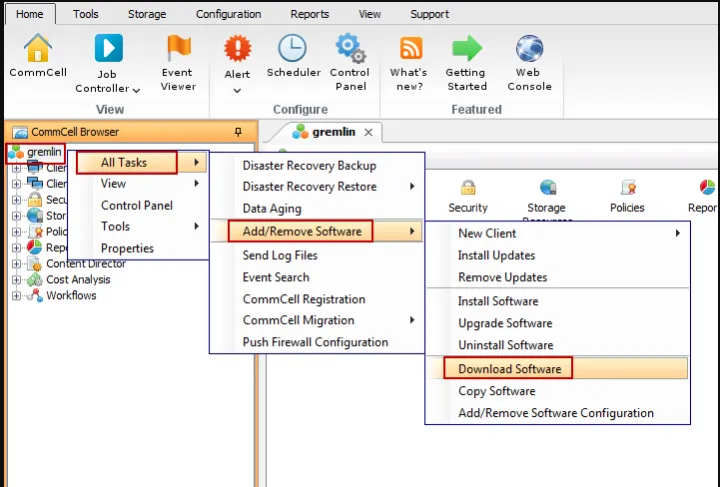Open the Alert dropdown arrow
Image resolution: width=720 pixels, height=487 pixels.
(237, 90)
